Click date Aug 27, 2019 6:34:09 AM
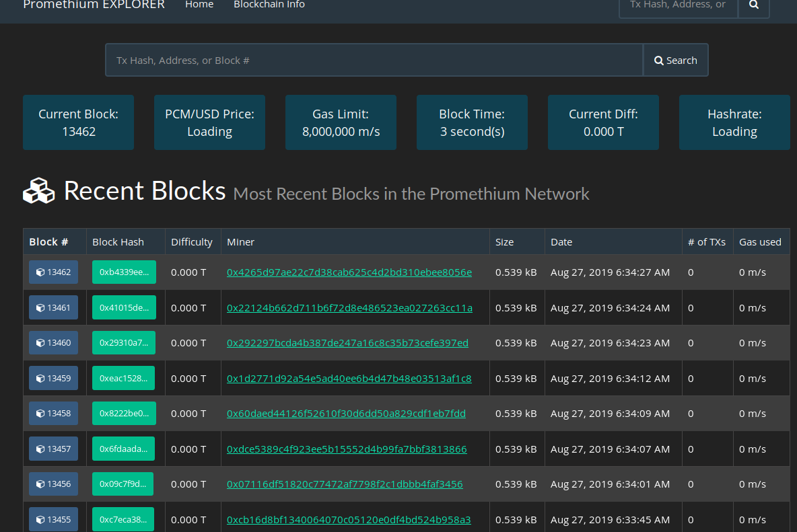Viewport: 797px width, 532px height. (x=610, y=413)
